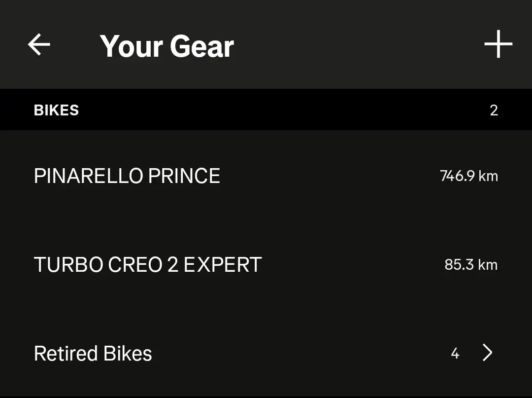This screenshot has height=398, width=532.
Task: Open the Retired Bikes list
Action: (x=93, y=353)
